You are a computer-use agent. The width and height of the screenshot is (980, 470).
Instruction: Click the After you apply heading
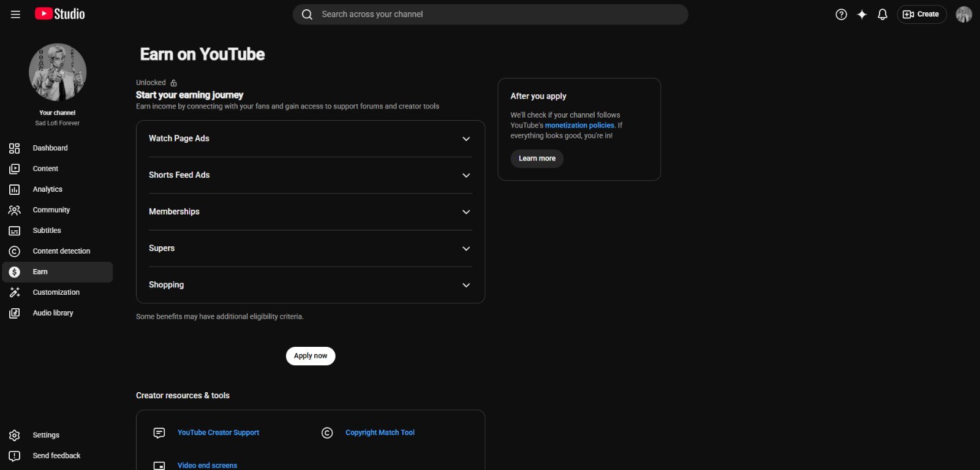(x=538, y=96)
